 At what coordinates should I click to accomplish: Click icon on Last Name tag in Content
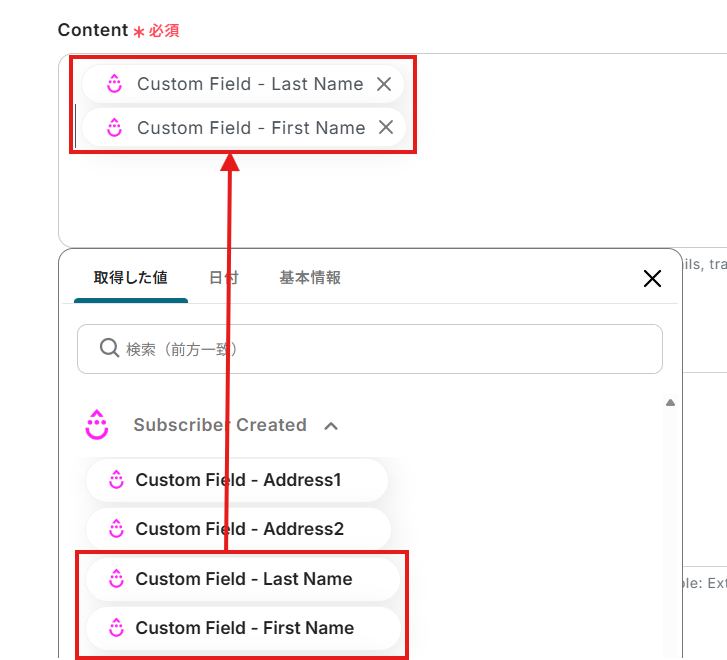coord(115,84)
